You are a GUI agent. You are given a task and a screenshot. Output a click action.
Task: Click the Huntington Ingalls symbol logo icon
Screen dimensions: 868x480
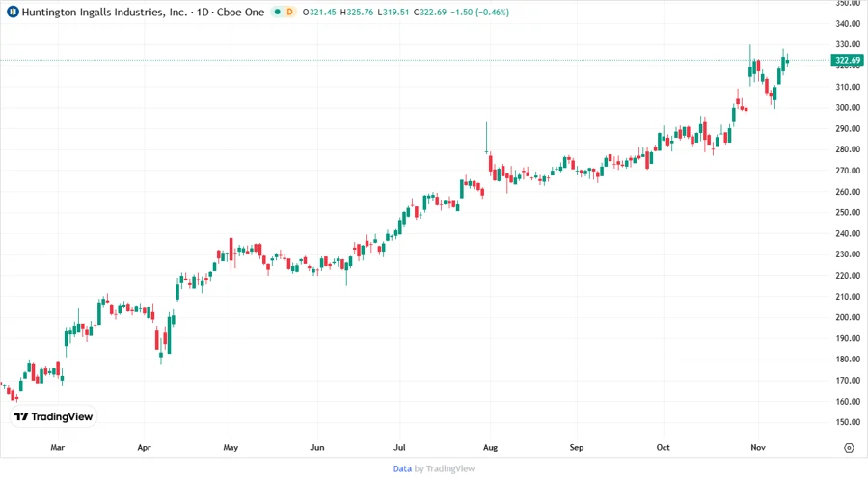click(13, 12)
